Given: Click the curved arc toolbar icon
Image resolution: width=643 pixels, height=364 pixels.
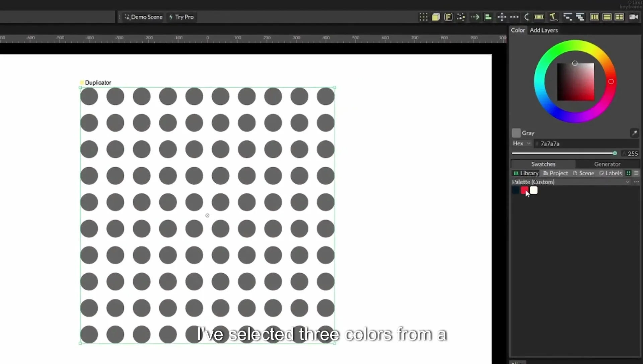Looking at the screenshot, I should coord(527,17).
